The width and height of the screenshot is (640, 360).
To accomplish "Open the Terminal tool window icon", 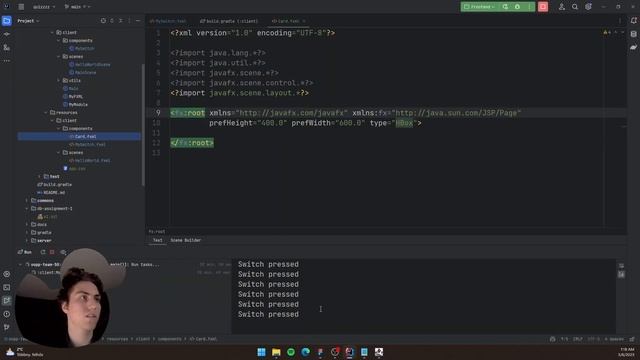I will (7, 287).
